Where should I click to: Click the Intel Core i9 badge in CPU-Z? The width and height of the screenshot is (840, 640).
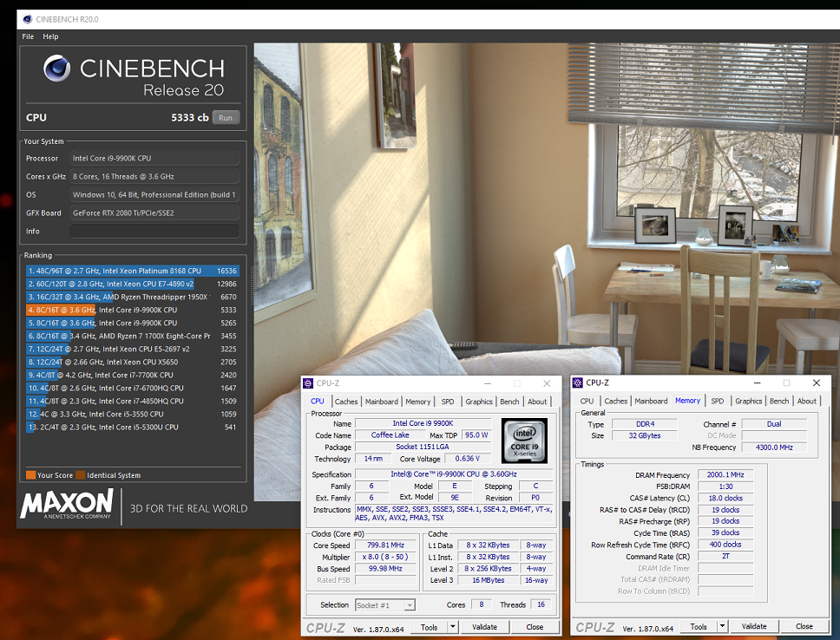(x=524, y=441)
